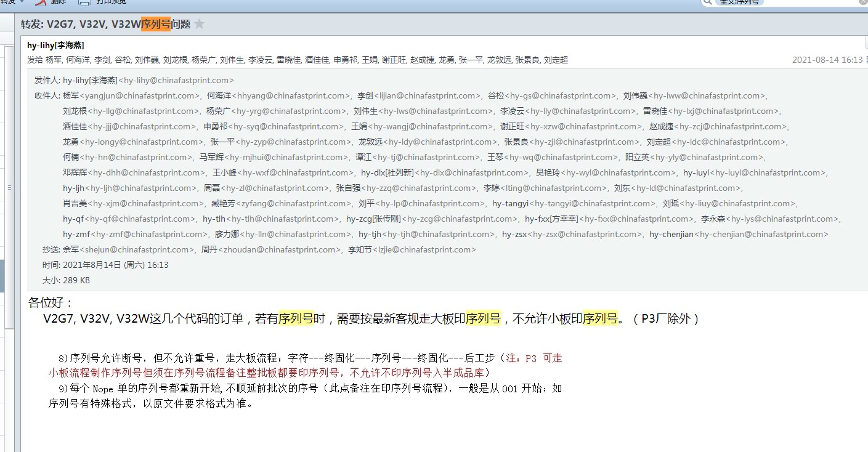Click the 2021-08-14 16:13 timestamp
Viewport: 868px width, 452px height.
[828, 60]
